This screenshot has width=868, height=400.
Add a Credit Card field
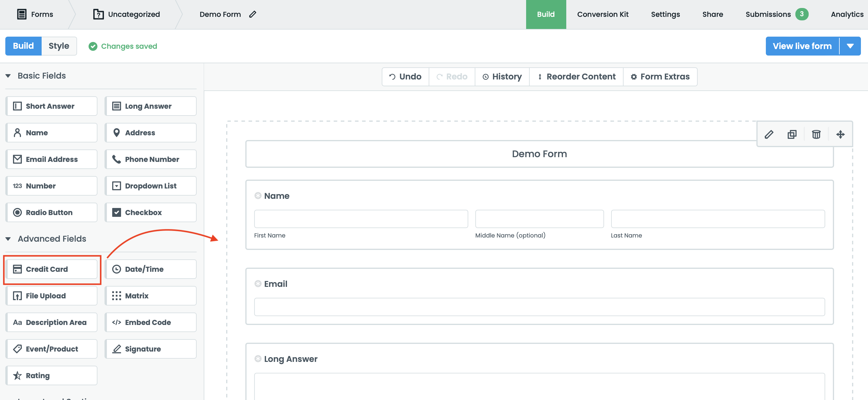point(52,269)
